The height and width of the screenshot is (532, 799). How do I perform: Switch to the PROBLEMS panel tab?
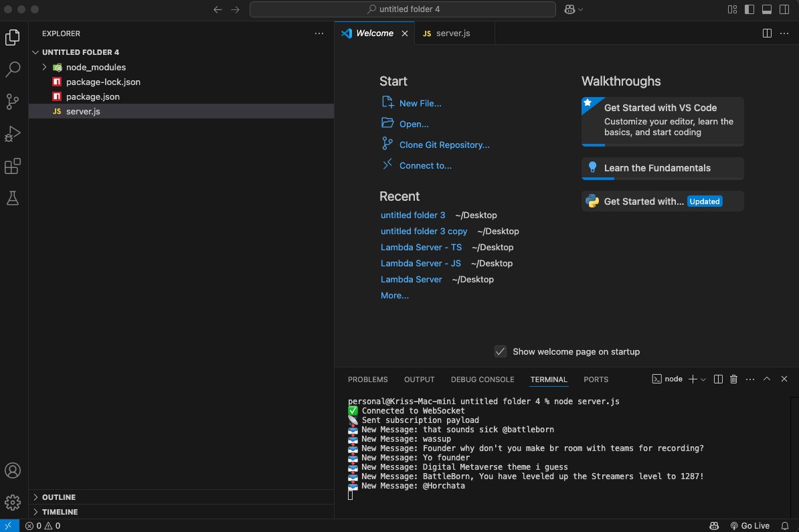(368, 379)
